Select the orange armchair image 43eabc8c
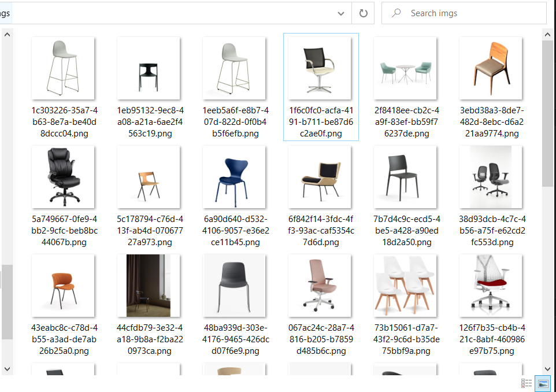 coord(63,285)
